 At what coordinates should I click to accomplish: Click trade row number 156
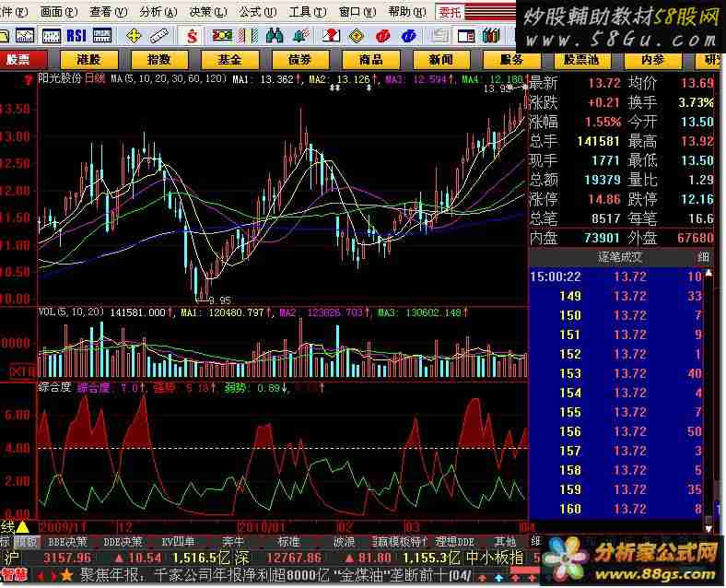pos(616,431)
